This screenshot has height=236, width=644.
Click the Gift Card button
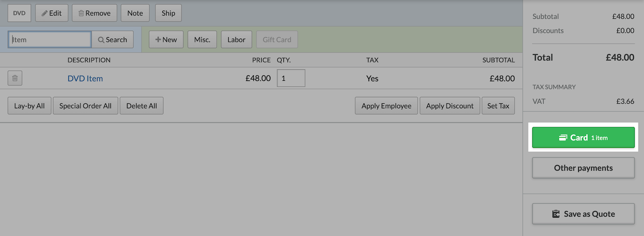[277, 39]
